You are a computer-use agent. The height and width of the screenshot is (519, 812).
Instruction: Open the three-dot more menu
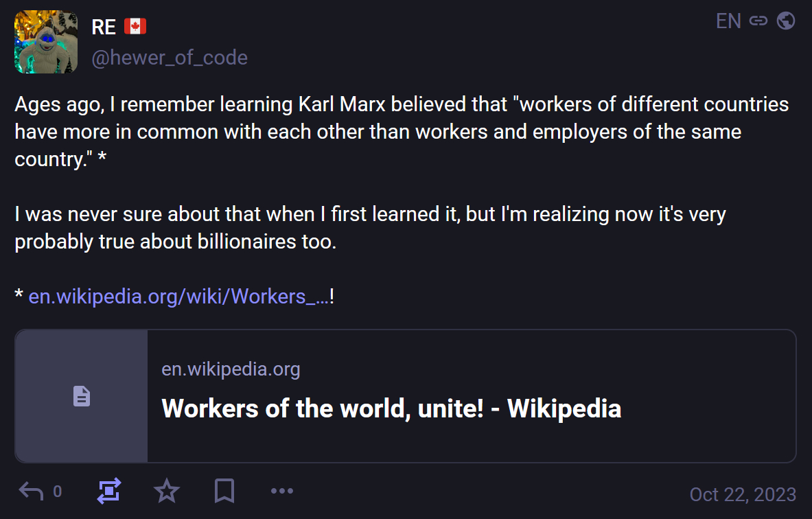(x=282, y=491)
